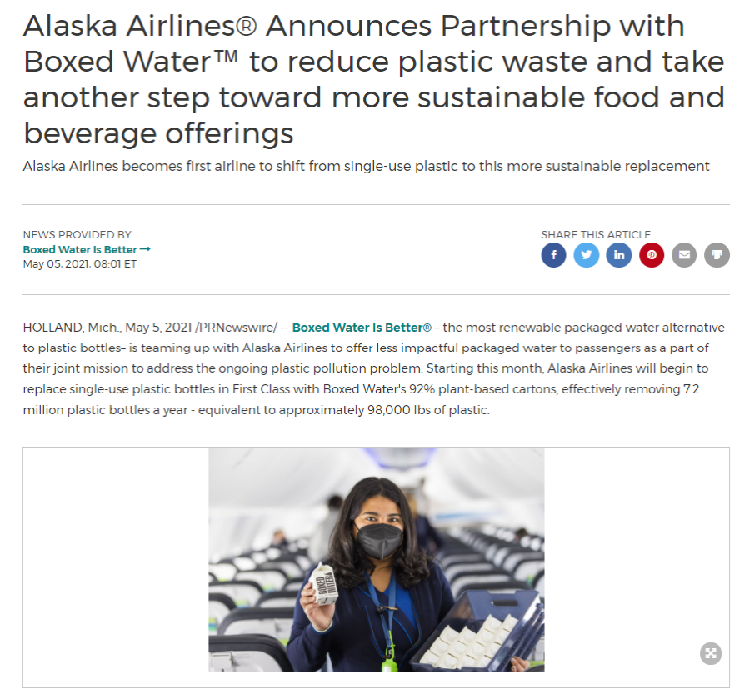The height and width of the screenshot is (700, 750).
Task: Click the 98,000 lbs of plastic sentence
Action: point(257,410)
